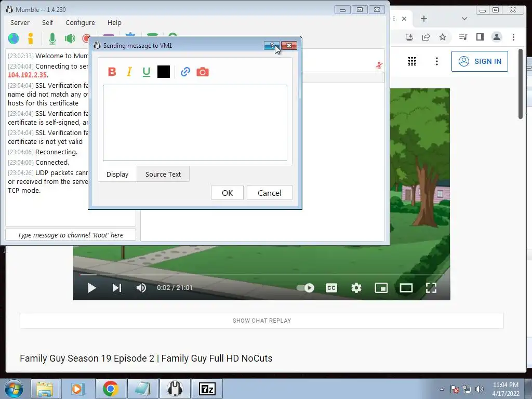Open notepad app in taskbar
The width and height of the screenshot is (532, 399).
tap(142, 389)
